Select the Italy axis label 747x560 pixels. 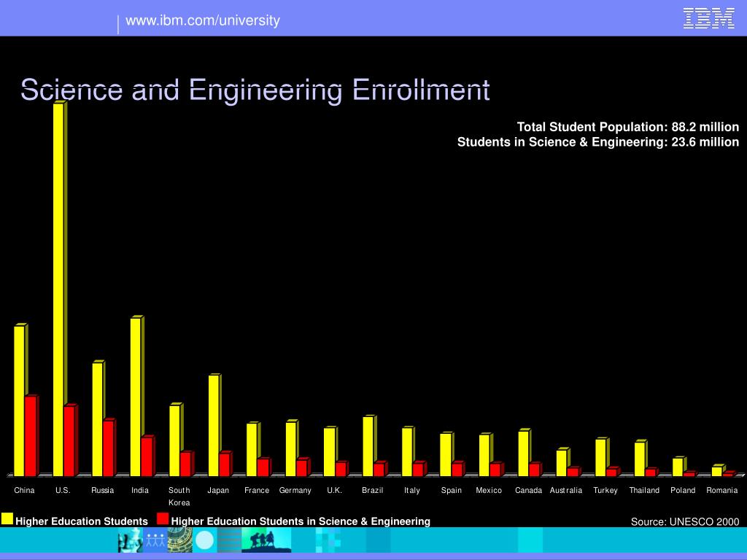(412, 490)
